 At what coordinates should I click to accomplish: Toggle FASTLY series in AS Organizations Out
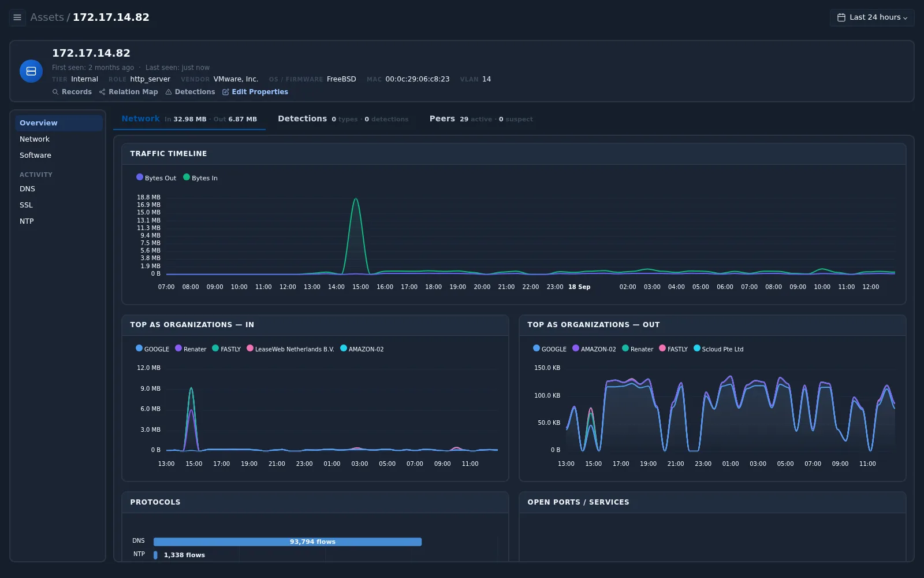coord(673,349)
